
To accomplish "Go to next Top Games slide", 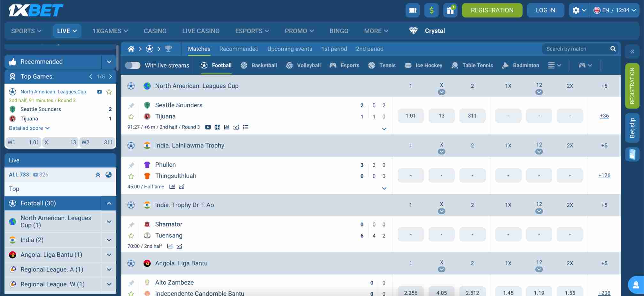I will pos(111,76).
